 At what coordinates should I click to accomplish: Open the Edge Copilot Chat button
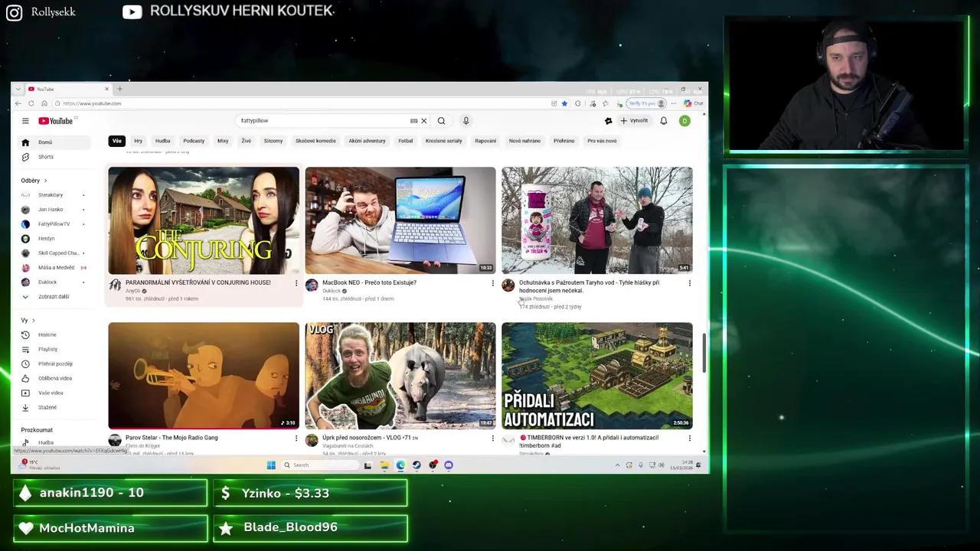[x=692, y=103]
